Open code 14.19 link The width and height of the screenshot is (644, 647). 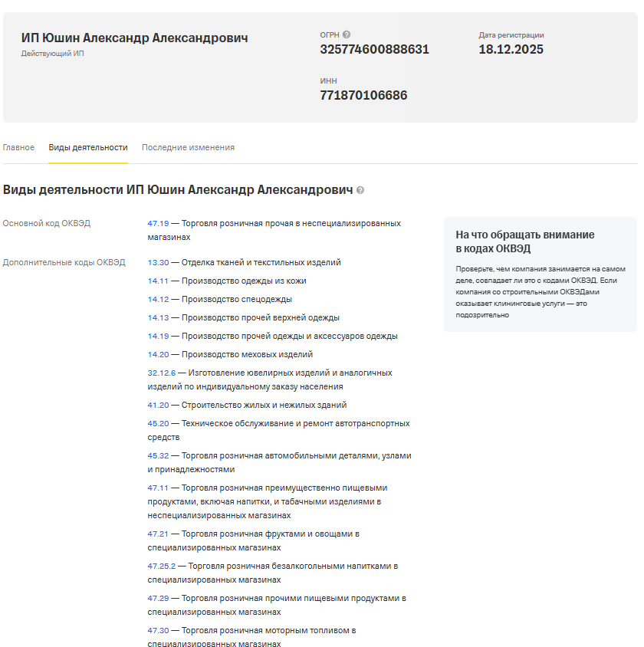click(x=158, y=336)
